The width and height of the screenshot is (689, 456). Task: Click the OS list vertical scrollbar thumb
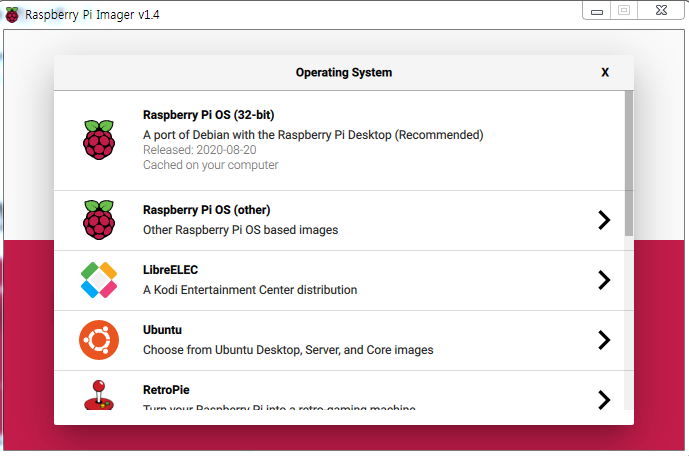(x=629, y=163)
